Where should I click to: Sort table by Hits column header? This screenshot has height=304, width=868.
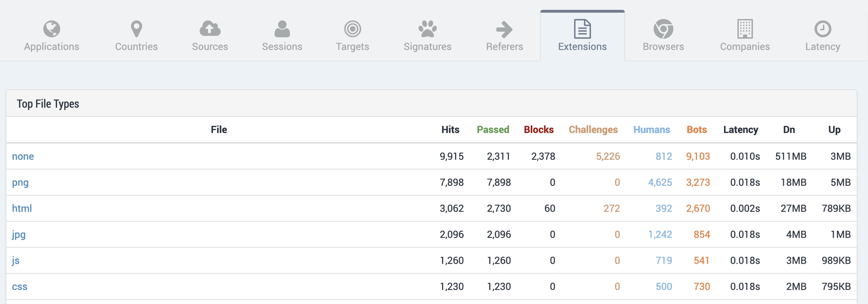pyautogui.click(x=450, y=130)
